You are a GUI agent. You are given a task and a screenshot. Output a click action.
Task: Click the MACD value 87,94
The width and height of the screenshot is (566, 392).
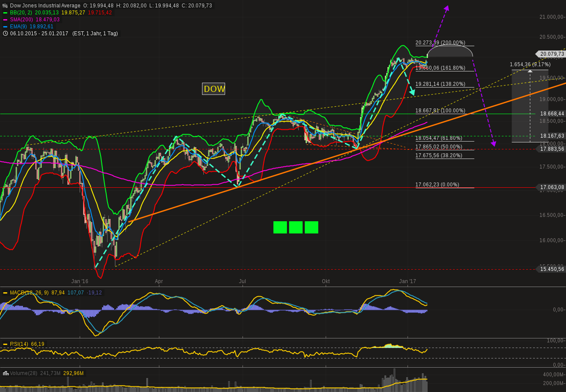coord(58,293)
